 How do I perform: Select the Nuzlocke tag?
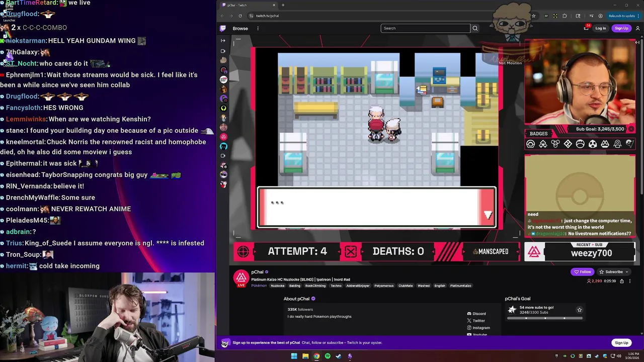point(277,286)
